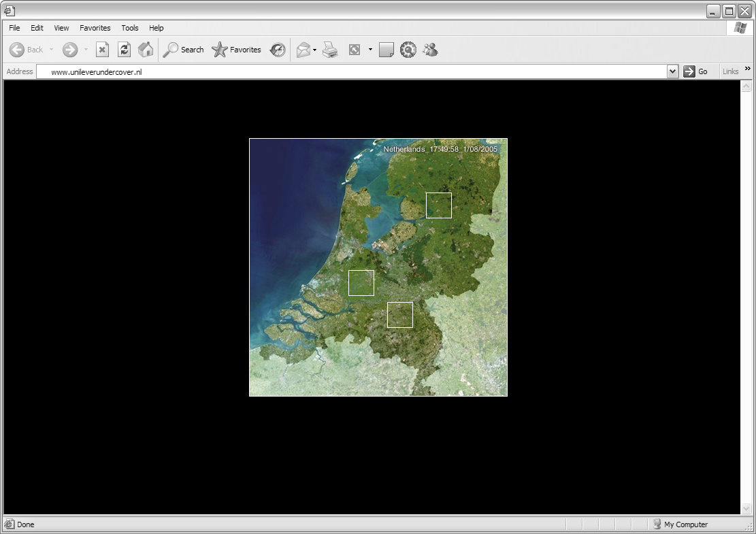Viewport: 756px width, 534px height.
Task: Open the dropdown arrow left of Discuss icon
Action: pos(370,50)
